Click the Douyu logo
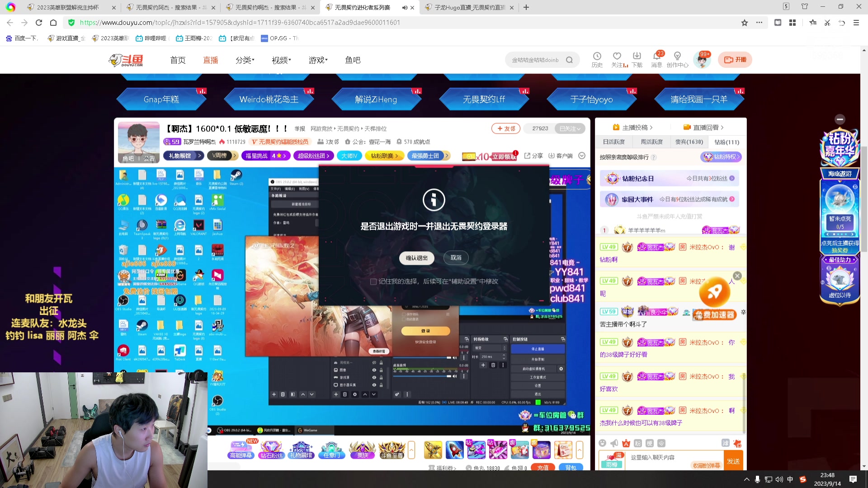This screenshot has height=488, width=868. (x=127, y=60)
